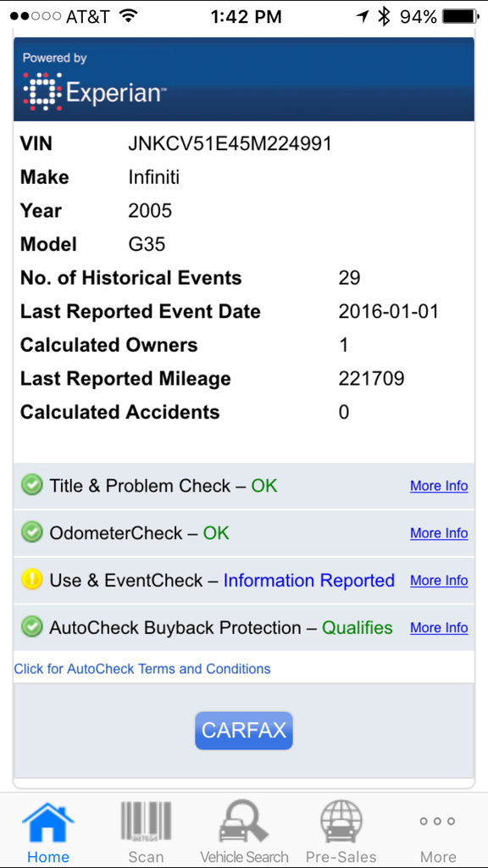
Task: Select the Pre-Sales globe car icon
Action: pos(341,822)
